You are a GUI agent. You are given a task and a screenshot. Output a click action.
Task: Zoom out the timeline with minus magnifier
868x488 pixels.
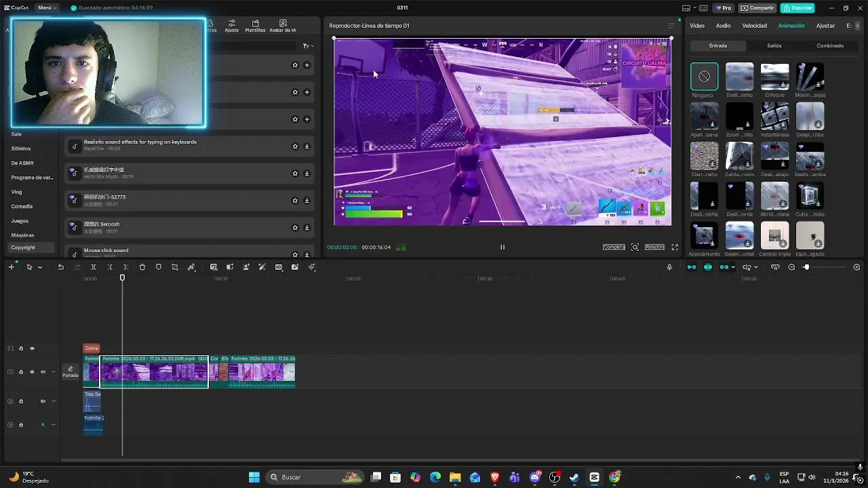point(791,267)
